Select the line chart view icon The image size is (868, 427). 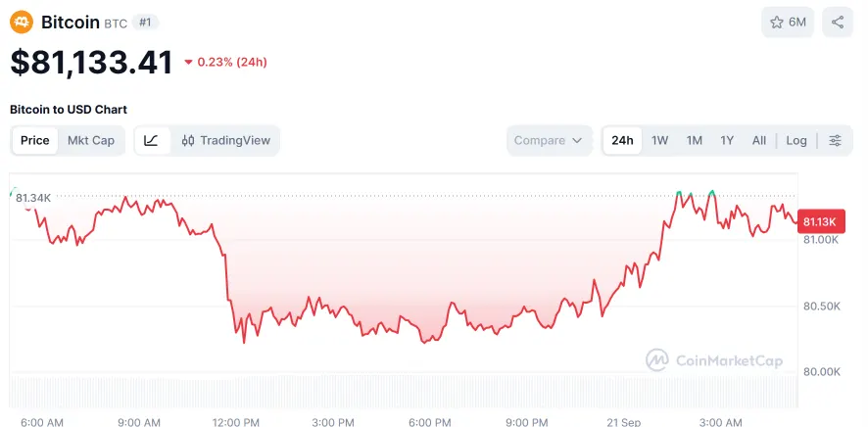151,140
